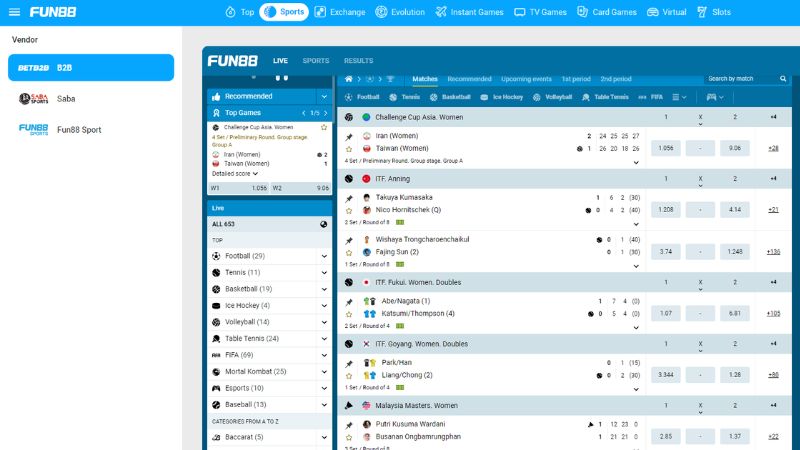Go to next Top Games slide
Screen dimensions: 800x450
coord(326,113)
